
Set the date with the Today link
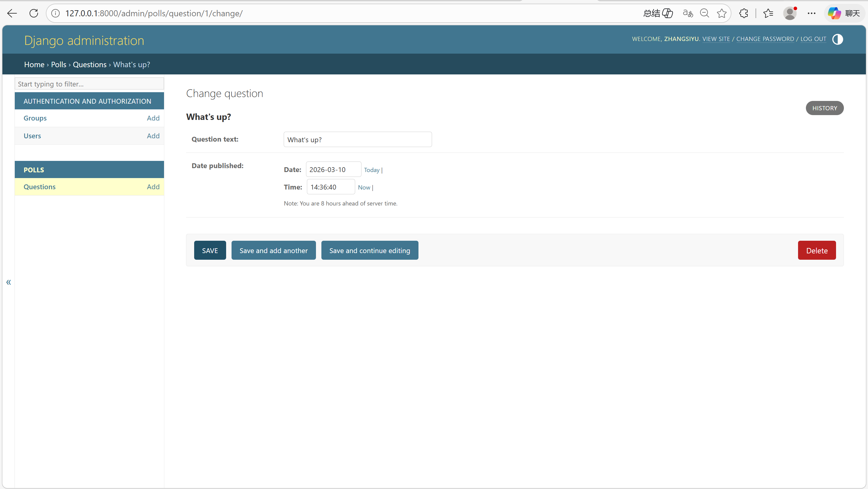(372, 170)
